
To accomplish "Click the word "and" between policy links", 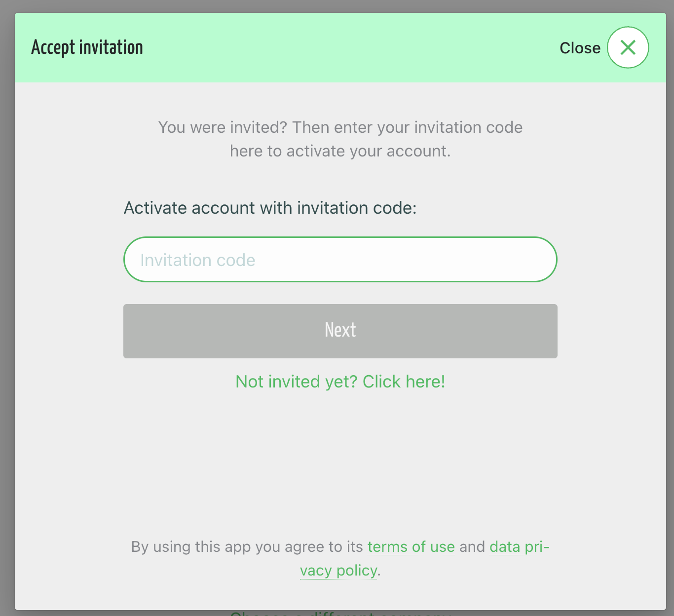I will click(472, 546).
